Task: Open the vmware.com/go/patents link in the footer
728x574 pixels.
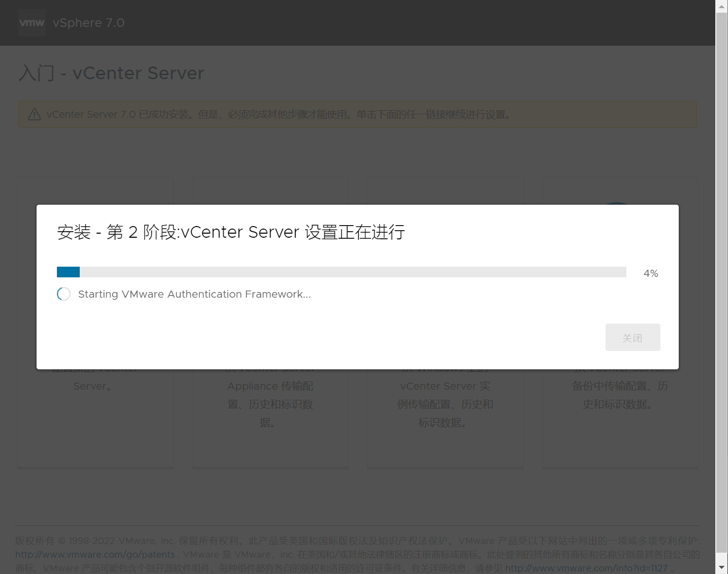Action: coord(95,554)
